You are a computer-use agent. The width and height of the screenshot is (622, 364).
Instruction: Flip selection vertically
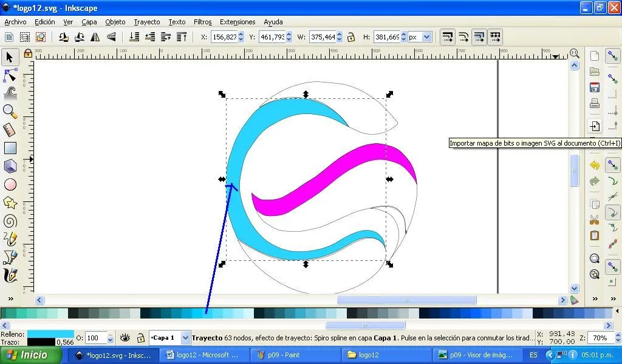(111, 37)
